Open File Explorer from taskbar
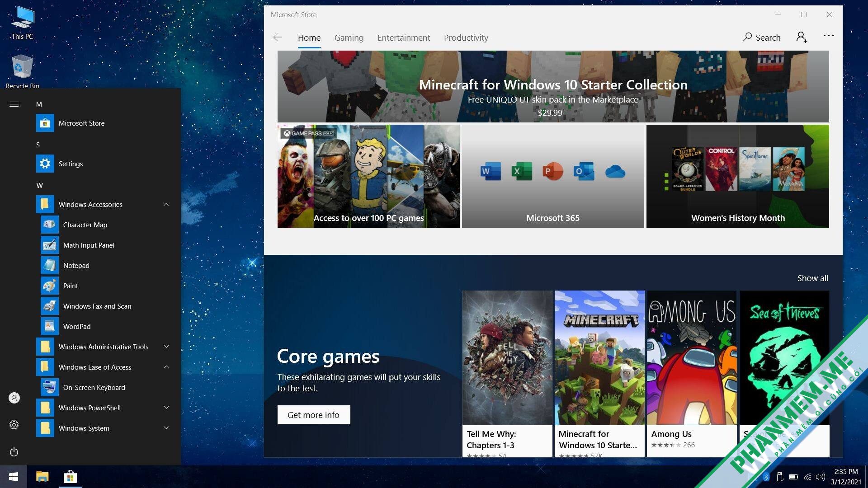The height and width of the screenshot is (488, 868). pyautogui.click(x=42, y=477)
